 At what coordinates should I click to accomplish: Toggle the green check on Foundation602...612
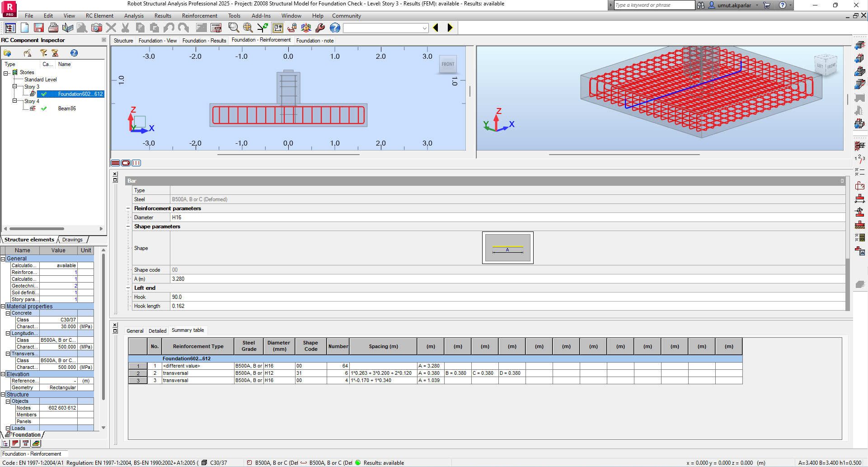click(x=44, y=94)
